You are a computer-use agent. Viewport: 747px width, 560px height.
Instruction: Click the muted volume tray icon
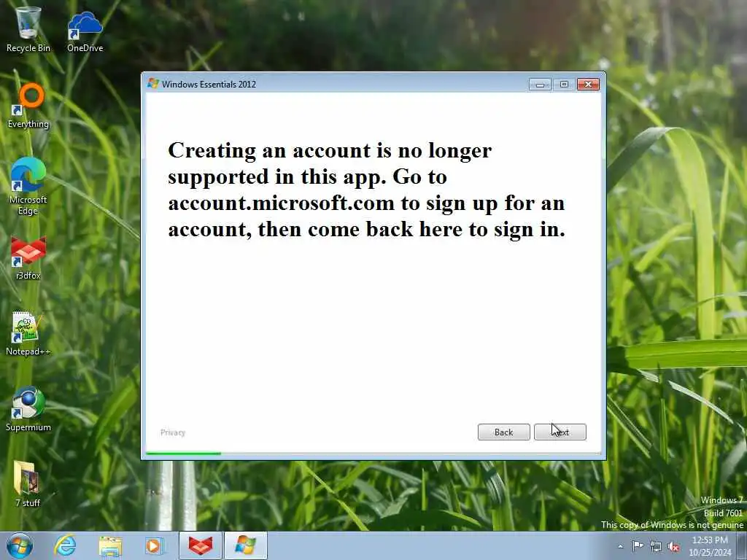pos(673,547)
